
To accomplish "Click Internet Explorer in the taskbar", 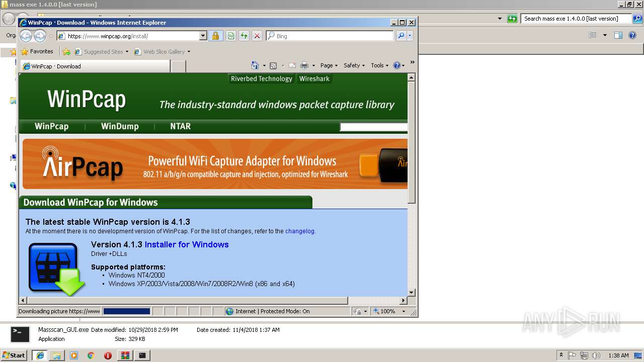I will coord(40,355).
